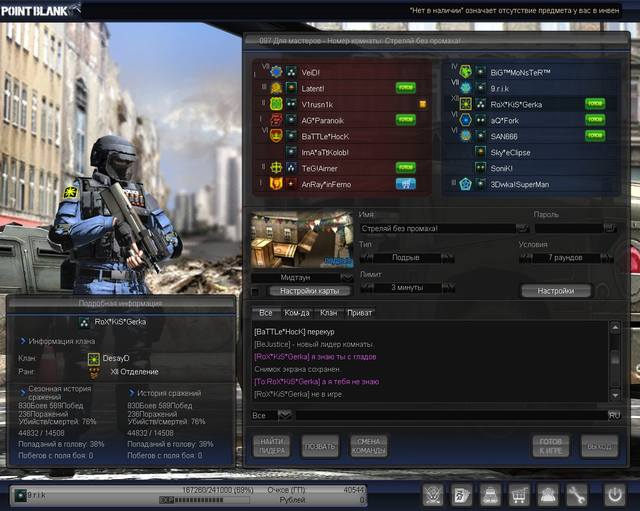The width and height of the screenshot is (640, 511).
Task: Click the EXP progress bar
Action: coord(204,500)
